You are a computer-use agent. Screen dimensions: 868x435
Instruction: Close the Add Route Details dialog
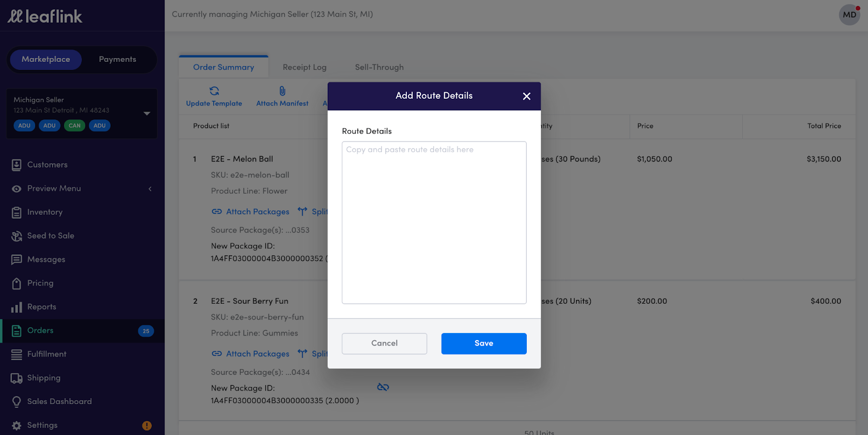(526, 96)
